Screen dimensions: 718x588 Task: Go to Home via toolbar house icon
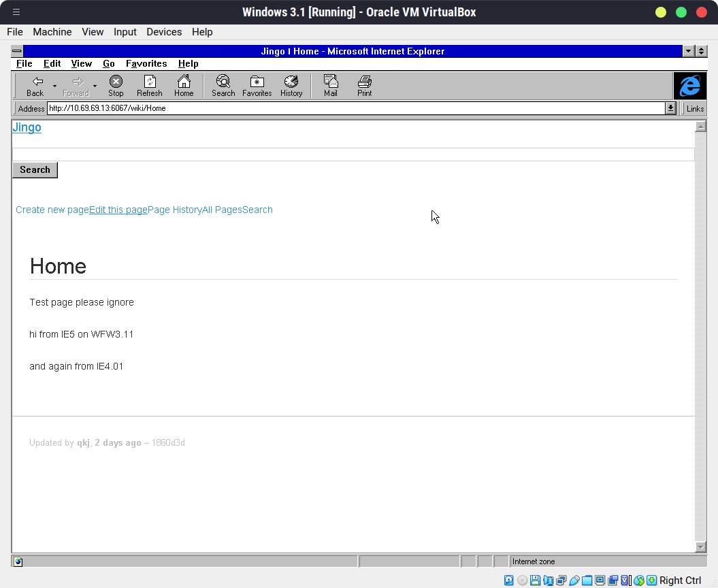[x=184, y=86]
